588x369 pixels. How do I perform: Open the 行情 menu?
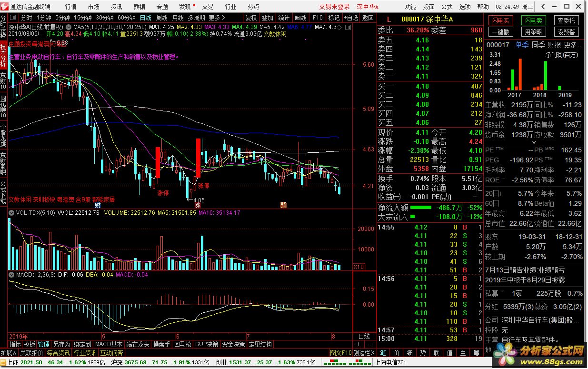[x=70, y=7]
